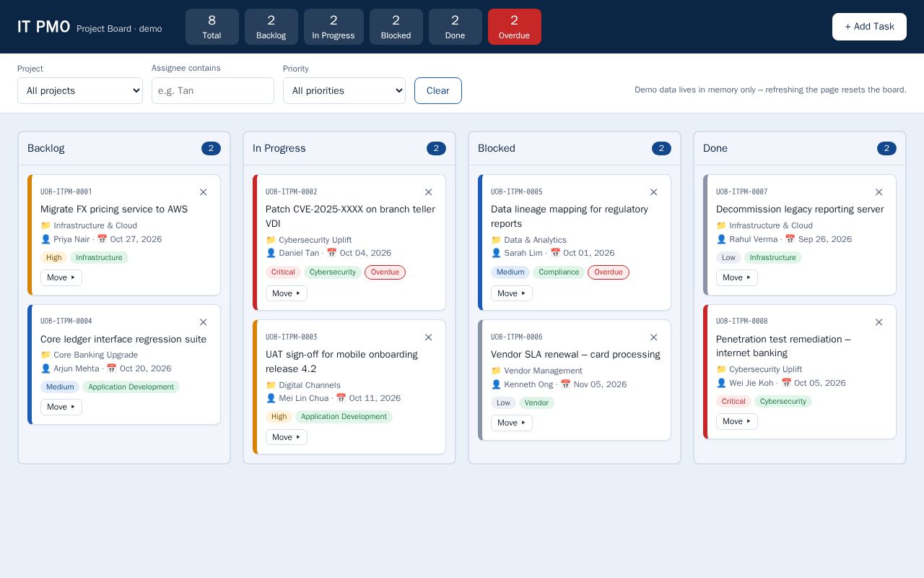Screen dimensions: 924x578
Task: Open Move menu for UAT sign-off task
Action: (x=287, y=437)
